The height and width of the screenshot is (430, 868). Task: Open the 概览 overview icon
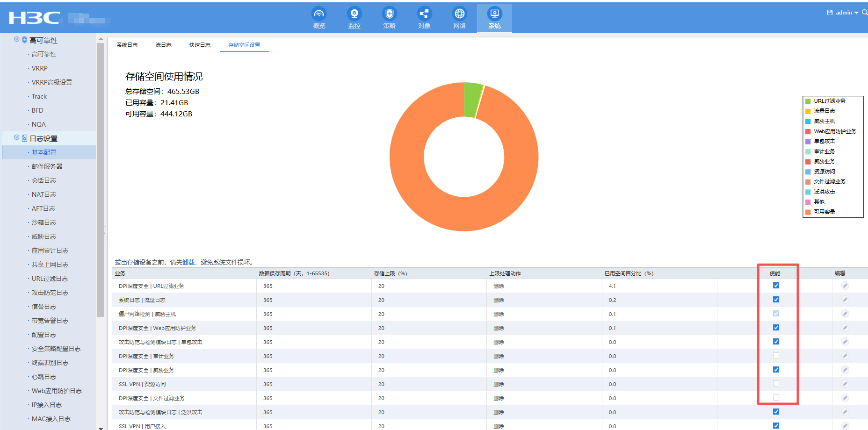pyautogui.click(x=319, y=14)
